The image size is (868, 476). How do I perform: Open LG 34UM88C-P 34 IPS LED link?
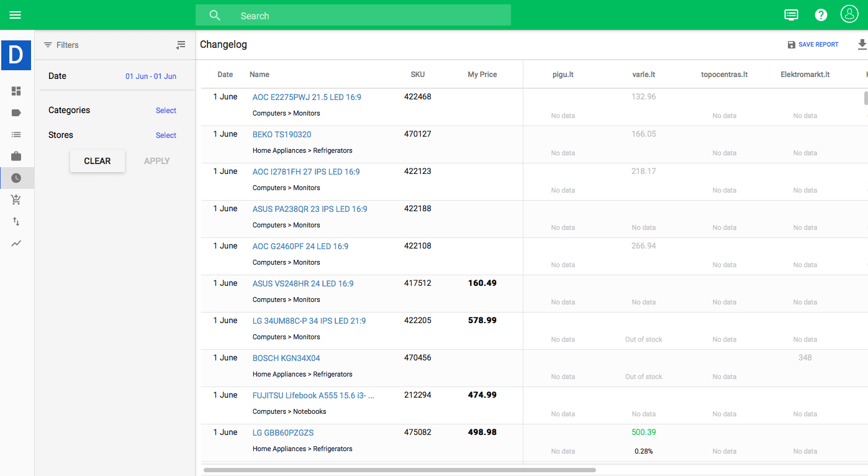309,321
